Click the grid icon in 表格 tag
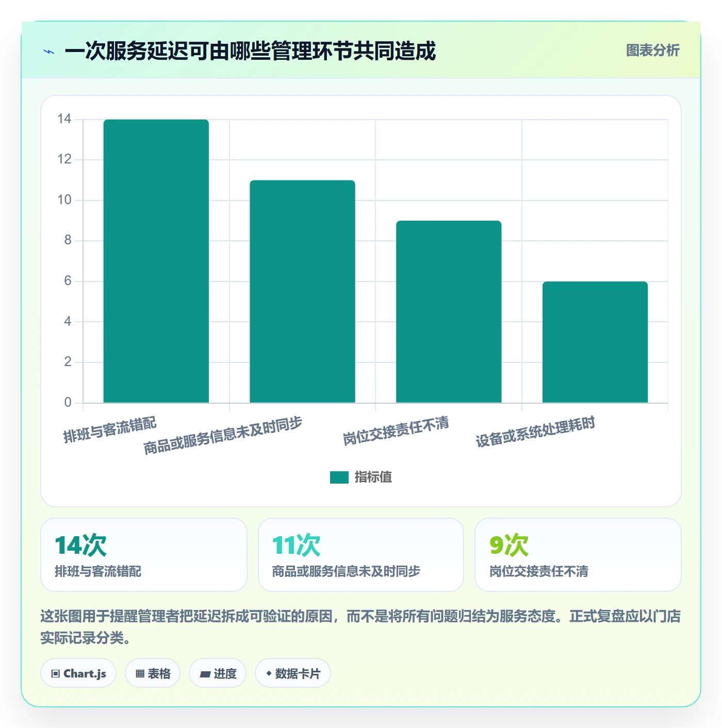The image size is (722, 728). [140, 674]
